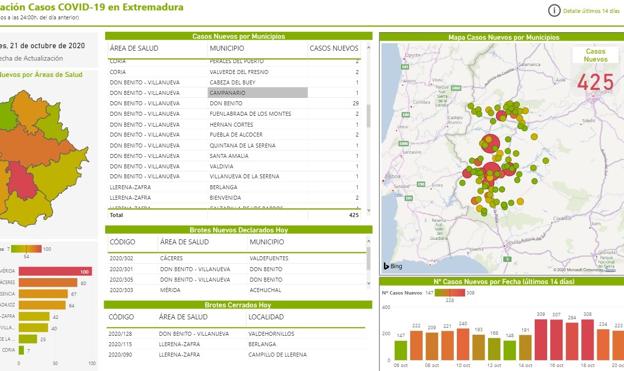Screen dimensions: 624x371
Task: Select outbreak code 2020/305
Action: [121, 280]
